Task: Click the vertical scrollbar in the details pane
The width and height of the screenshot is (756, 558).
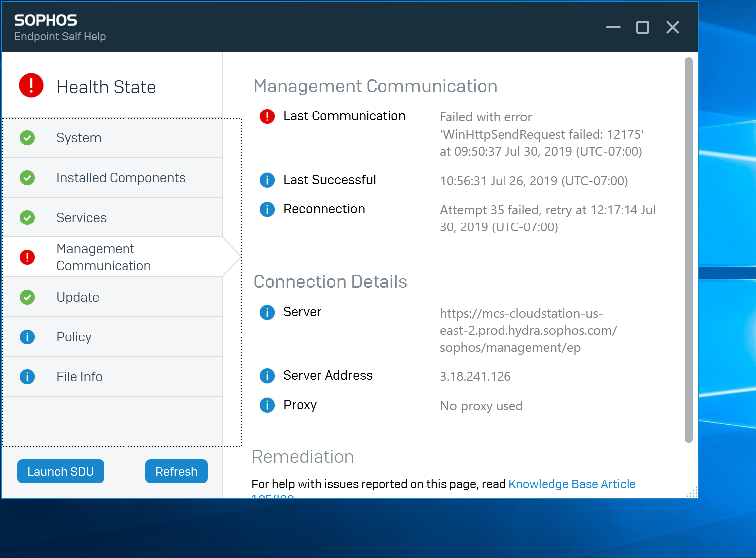Action: [x=689, y=250]
